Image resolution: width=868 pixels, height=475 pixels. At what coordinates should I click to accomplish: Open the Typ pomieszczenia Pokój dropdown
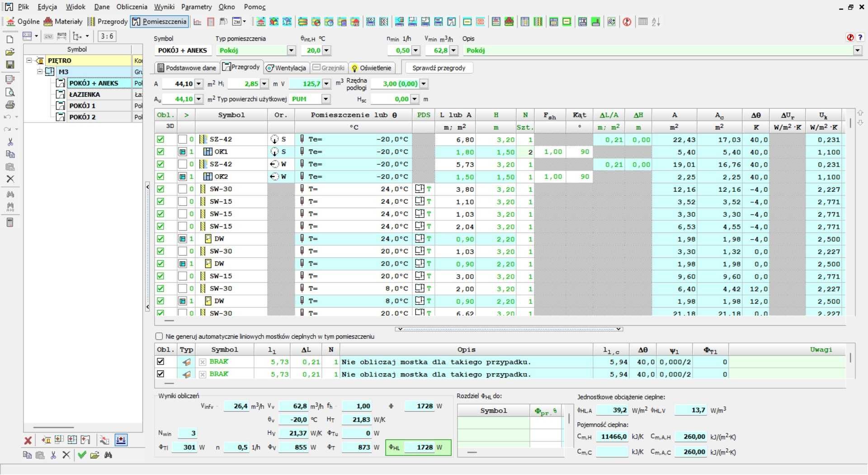coord(292,50)
